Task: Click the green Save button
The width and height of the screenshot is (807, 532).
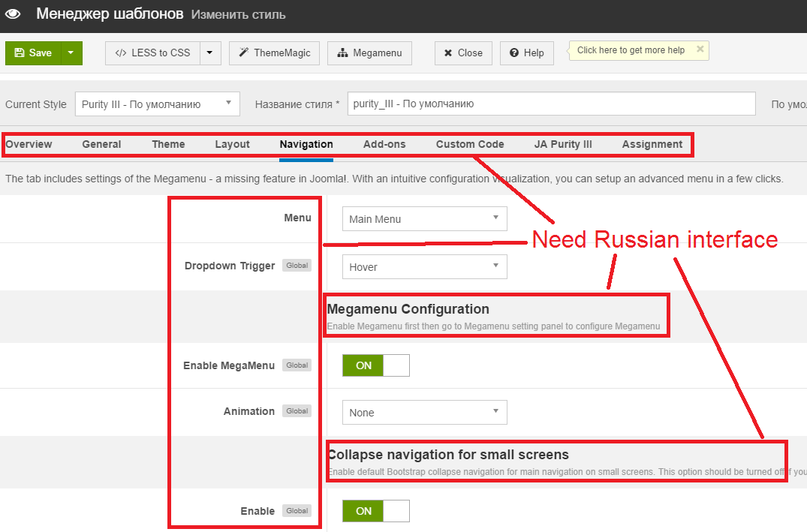Action: click(x=33, y=53)
